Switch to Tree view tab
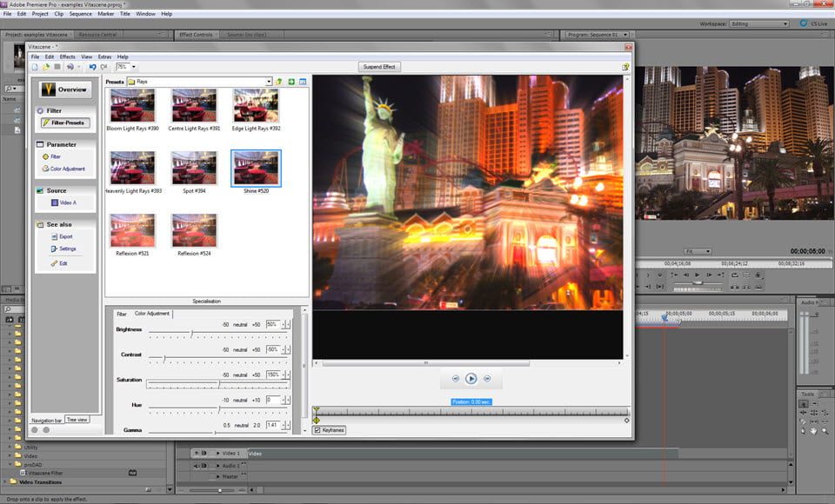This screenshot has width=835, height=504. [77, 420]
